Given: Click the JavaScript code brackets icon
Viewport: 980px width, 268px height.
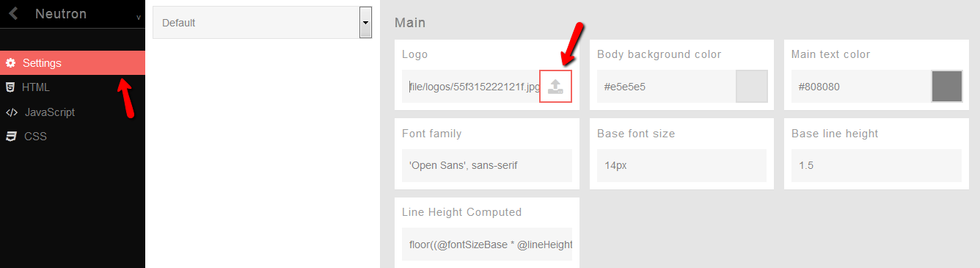Looking at the screenshot, I should [12, 112].
